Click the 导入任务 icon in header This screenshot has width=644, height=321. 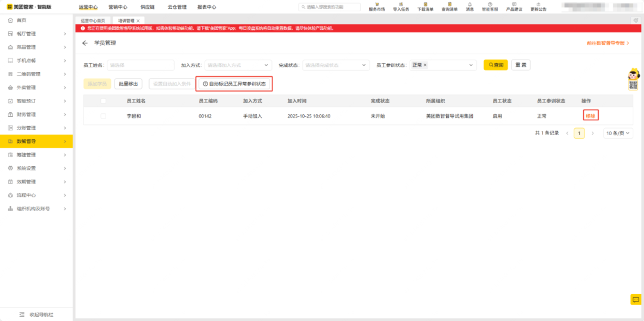tap(402, 5)
